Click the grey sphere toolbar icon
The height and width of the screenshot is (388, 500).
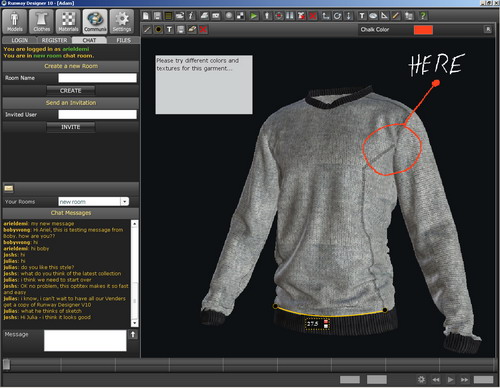pos(229,16)
